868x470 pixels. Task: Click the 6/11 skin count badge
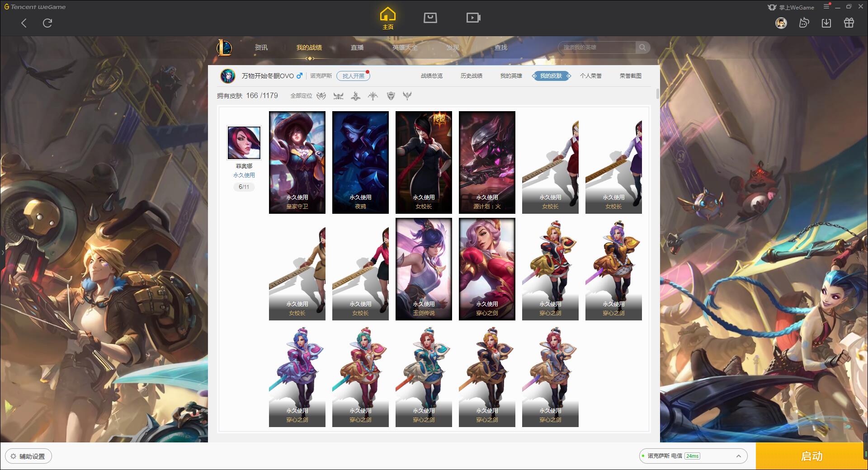click(x=244, y=187)
